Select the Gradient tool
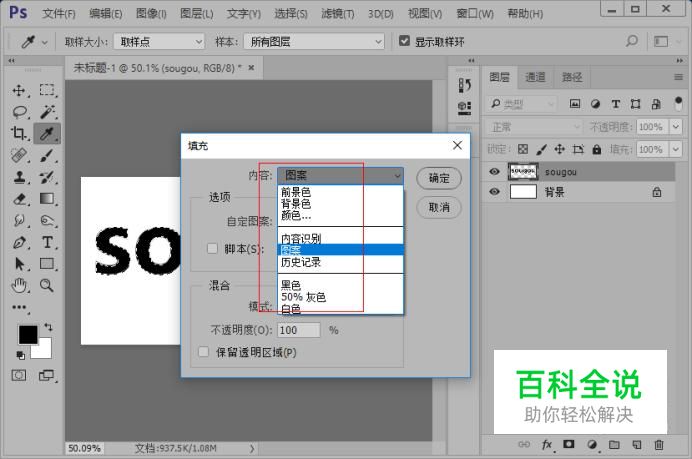The width and height of the screenshot is (692, 459). (47, 199)
